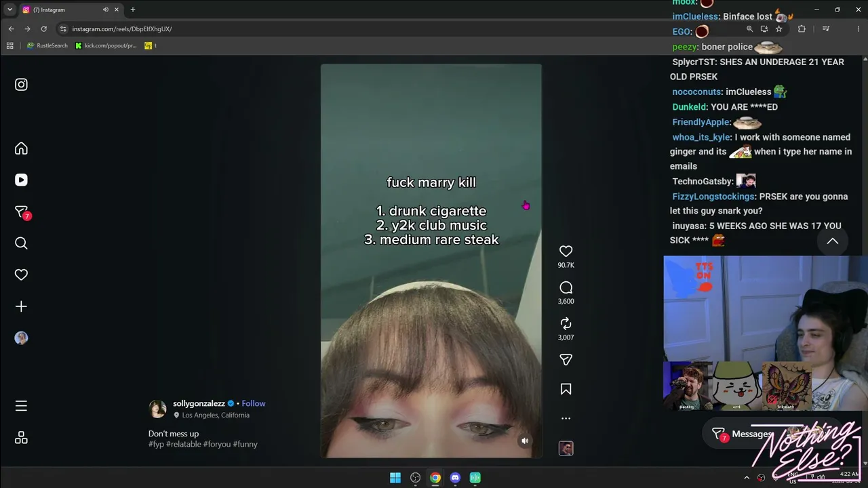Image resolution: width=868 pixels, height=488 pixels.
Task: Open the 't' bookmark
Action: pos(151,45)
